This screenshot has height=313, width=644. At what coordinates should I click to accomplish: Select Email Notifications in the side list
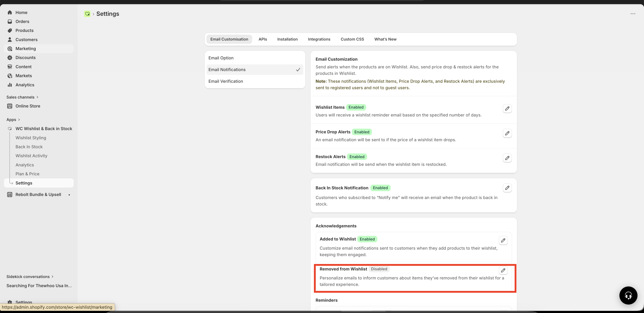tap(254, 70)
